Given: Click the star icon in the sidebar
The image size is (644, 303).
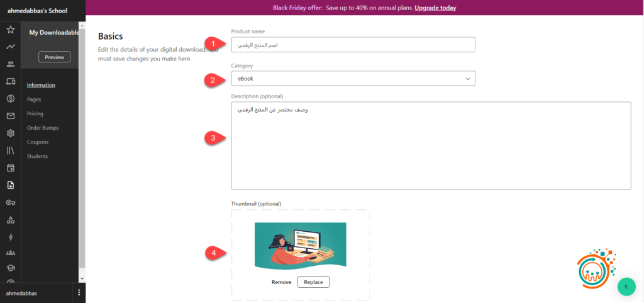Looking at the screenshot, I should (10, 30).
